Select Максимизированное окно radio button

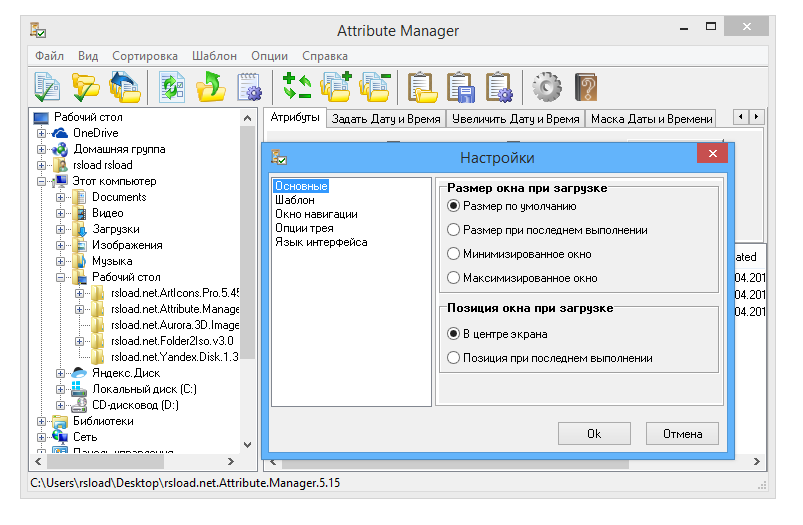(453, 278)
